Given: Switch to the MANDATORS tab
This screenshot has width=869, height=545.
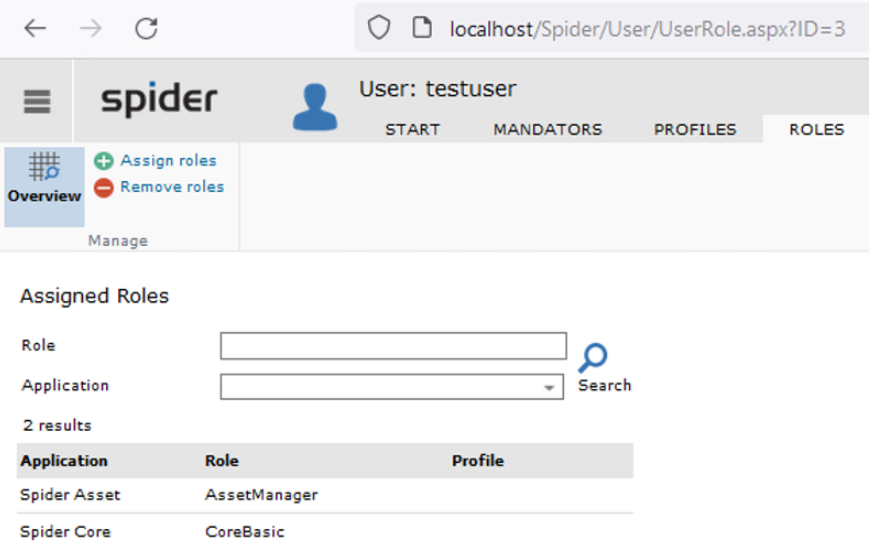Looking at the screenshot, I should point(548,130).
